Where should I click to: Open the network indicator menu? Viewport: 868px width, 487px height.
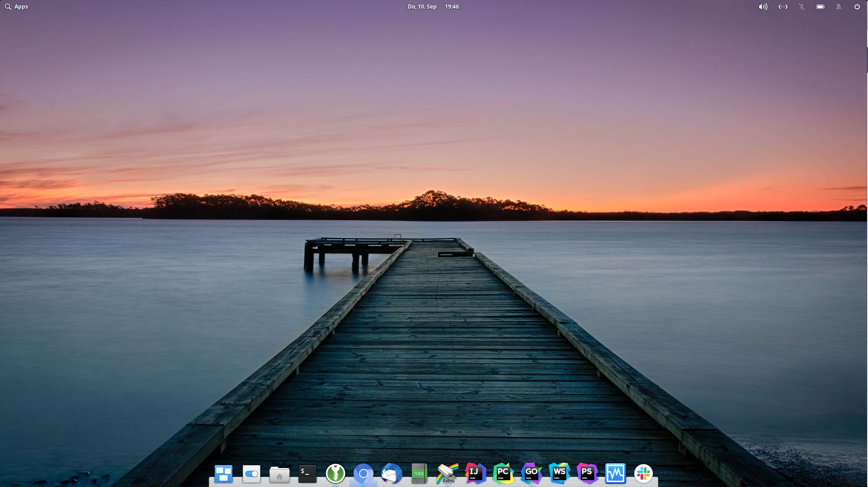click(x=783, y=7)
